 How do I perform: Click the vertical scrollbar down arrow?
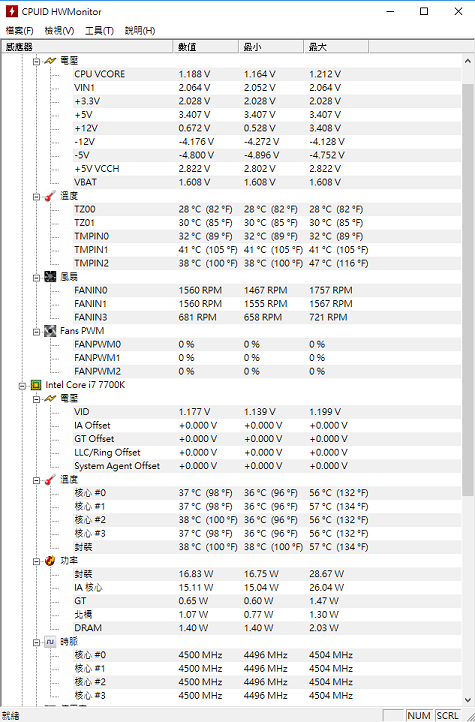(467, 699)
